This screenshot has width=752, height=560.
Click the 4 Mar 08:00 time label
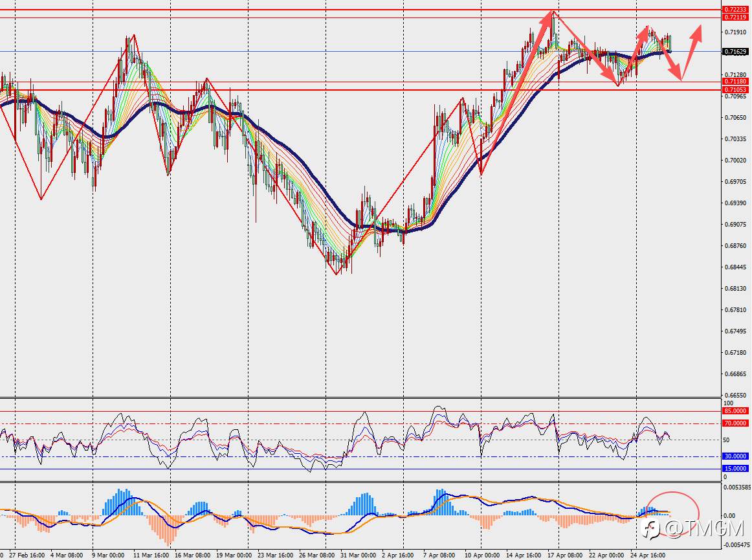tap(67, 555)
